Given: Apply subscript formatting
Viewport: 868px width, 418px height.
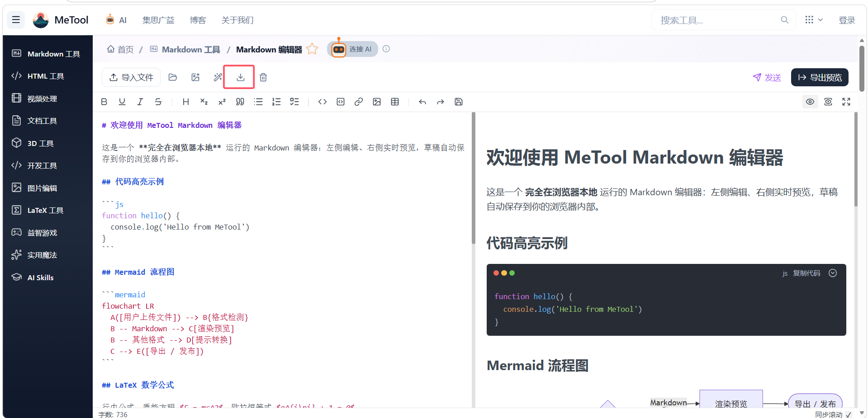Looking at the screenshot, I should tap(204, 102).
